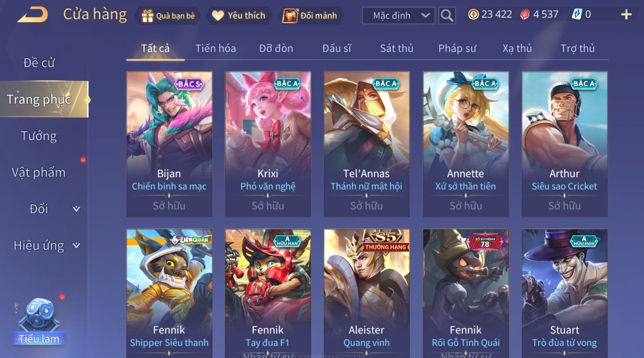Image resolution: width=644 pixels, height=358 pixels.
Task: Open the Mặc định sort dropdown
Action: pos(398,16)
